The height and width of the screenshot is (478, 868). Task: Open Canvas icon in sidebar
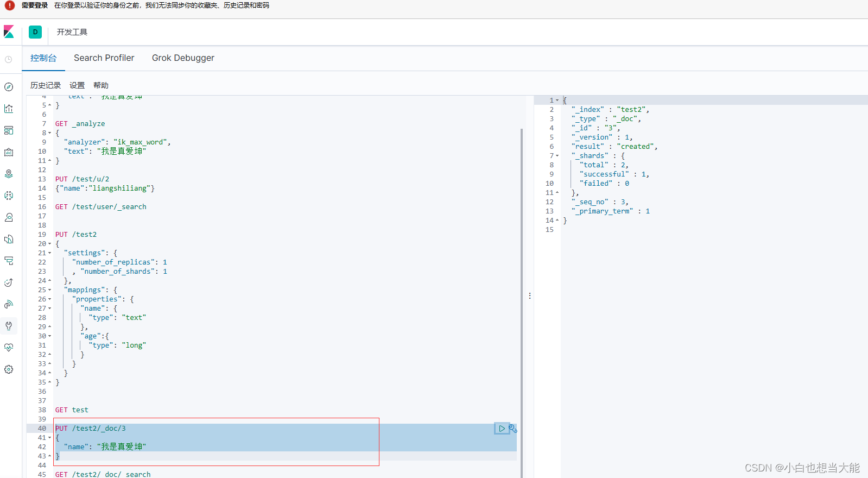[x=9, y=152]
